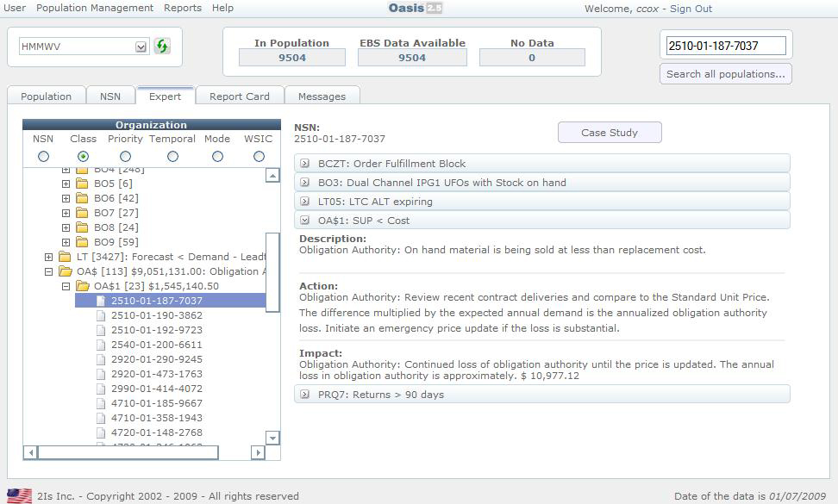838x504 pixels.
Task: Expand the BO9 [59] tree node
Action: click(66, 242)
